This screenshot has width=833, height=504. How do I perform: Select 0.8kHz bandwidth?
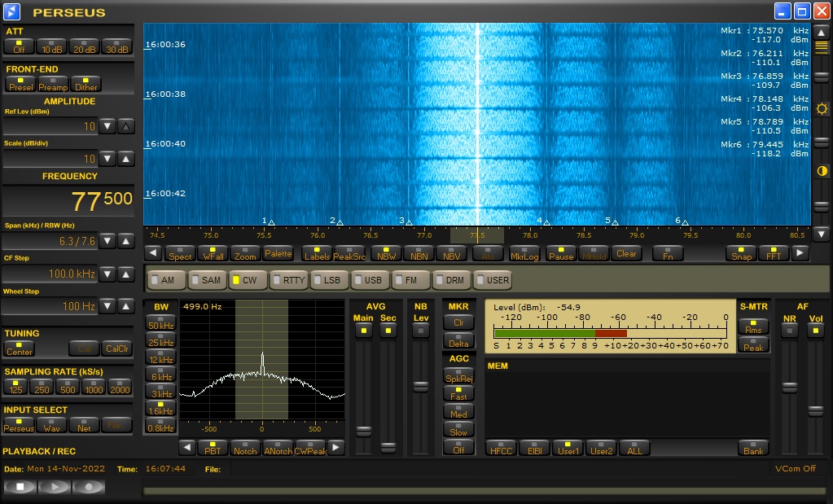point(160,426)
